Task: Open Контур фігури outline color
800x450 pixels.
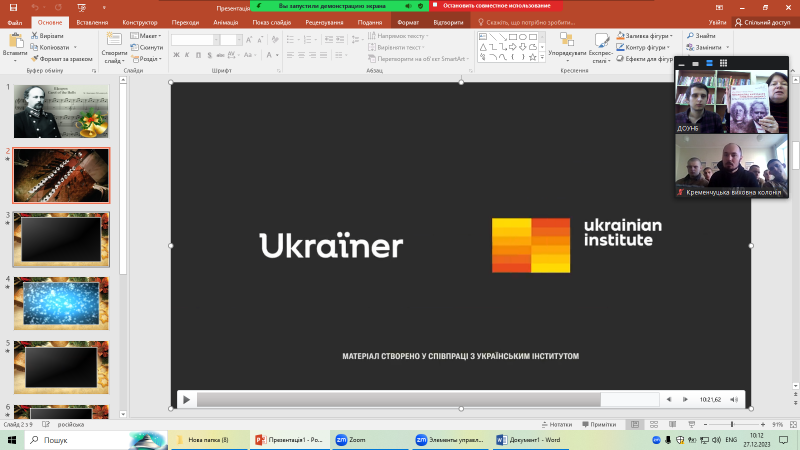Action: click(643, 47)
